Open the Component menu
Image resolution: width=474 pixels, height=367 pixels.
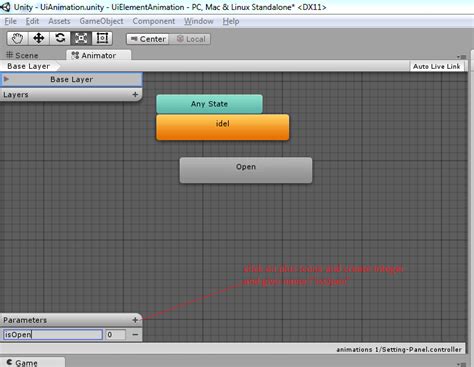coord(154,21)
